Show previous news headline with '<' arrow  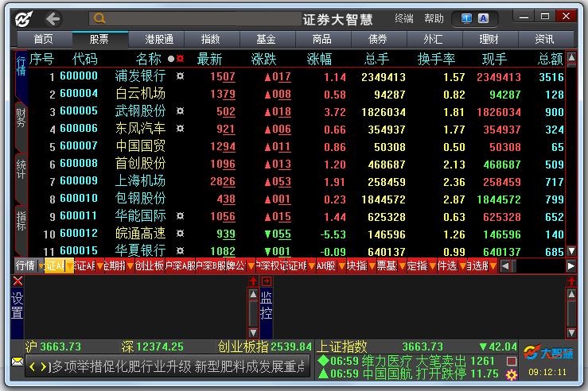[x=33, y=366]
